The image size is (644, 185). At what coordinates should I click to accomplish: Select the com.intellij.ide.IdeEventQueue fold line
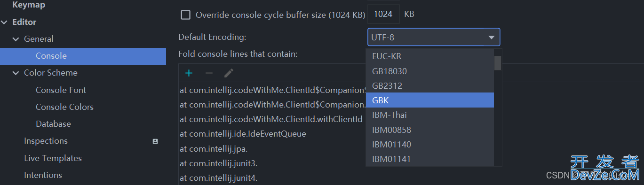[x=243, y=134]
